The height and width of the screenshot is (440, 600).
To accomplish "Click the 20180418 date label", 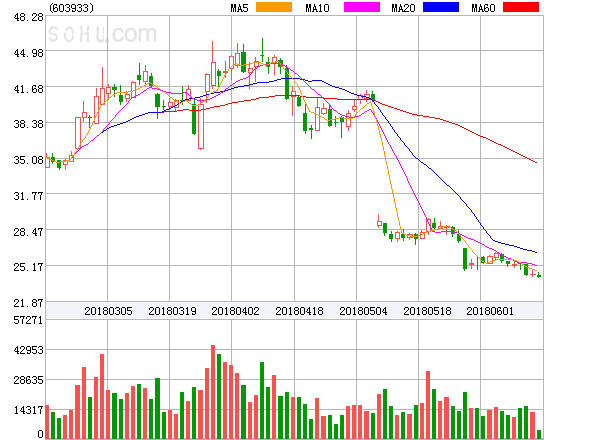I will click(x=299, y=311).
